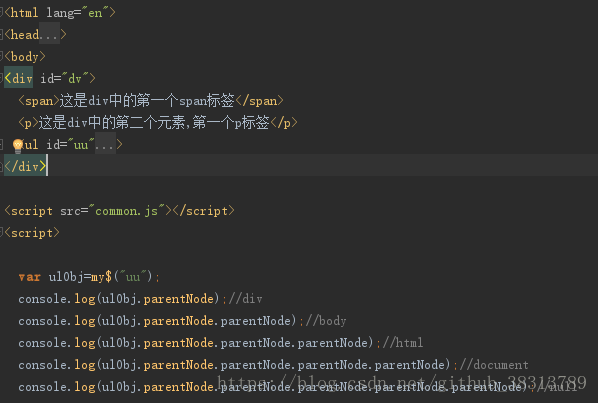Click the "common.js" src value
The image size is (598, 403).
coord(130,210)
